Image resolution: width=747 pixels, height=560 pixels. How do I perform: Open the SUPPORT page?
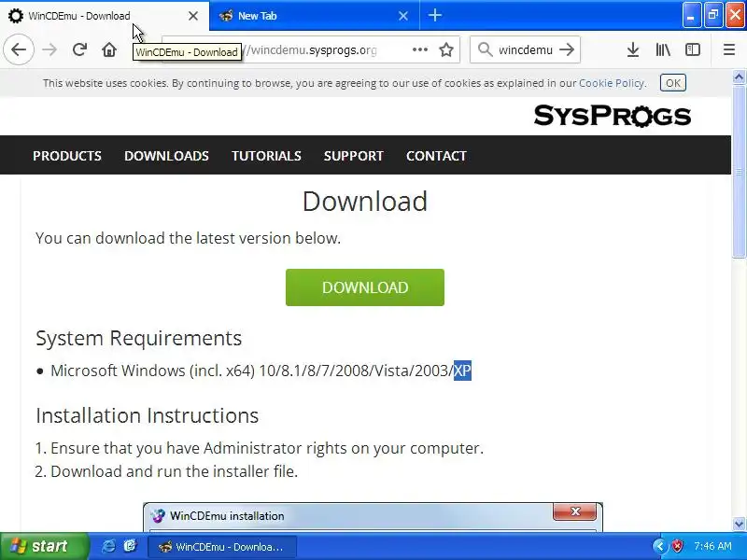(x=354, y=156)
